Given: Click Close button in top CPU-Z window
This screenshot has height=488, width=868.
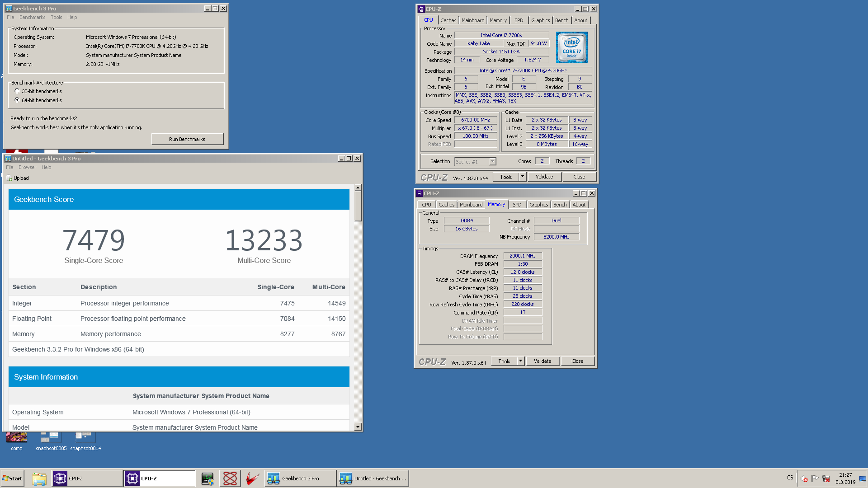Looking at the screenshot, I should 580,177.
